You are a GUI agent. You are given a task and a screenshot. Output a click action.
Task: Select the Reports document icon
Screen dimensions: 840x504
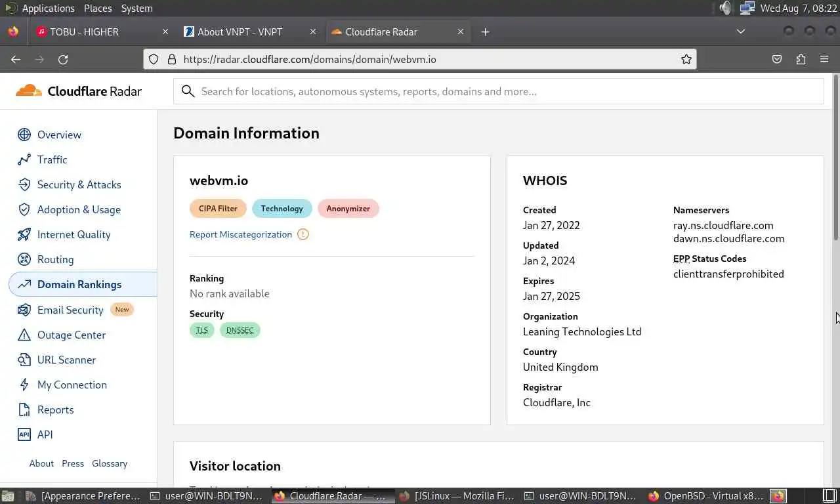pyautogui.click(x=24, y=409)
